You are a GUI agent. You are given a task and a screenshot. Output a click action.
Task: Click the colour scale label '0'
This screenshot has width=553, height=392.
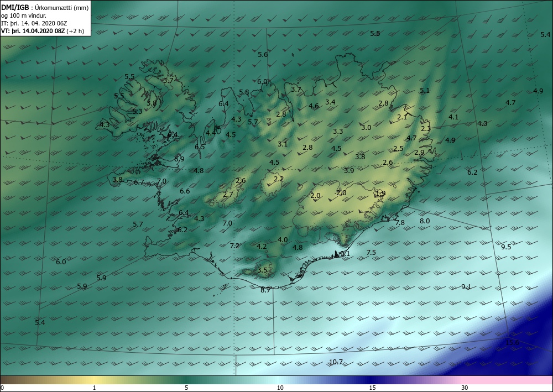[2, 388]
